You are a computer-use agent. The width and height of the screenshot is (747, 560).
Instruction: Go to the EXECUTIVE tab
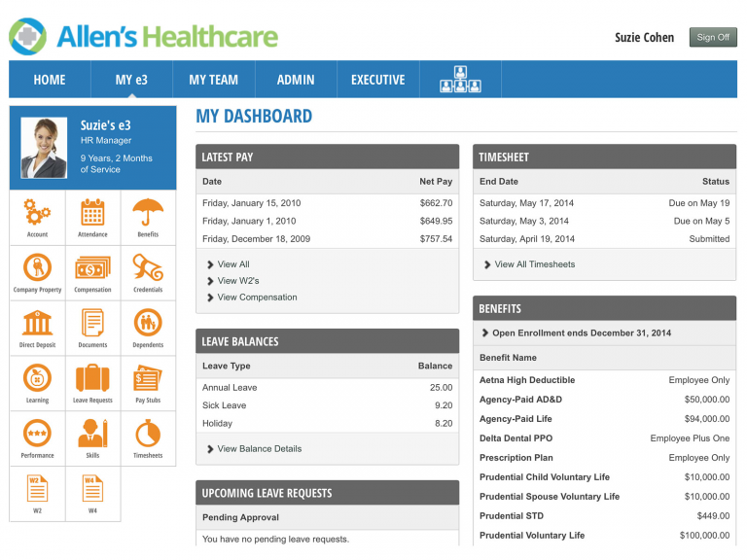[377, 80]
